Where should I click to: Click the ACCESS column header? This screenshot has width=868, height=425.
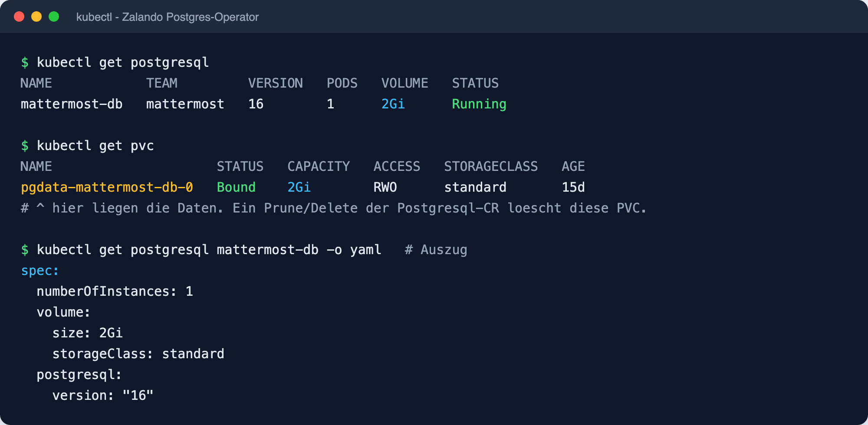(x=397, y=167)
